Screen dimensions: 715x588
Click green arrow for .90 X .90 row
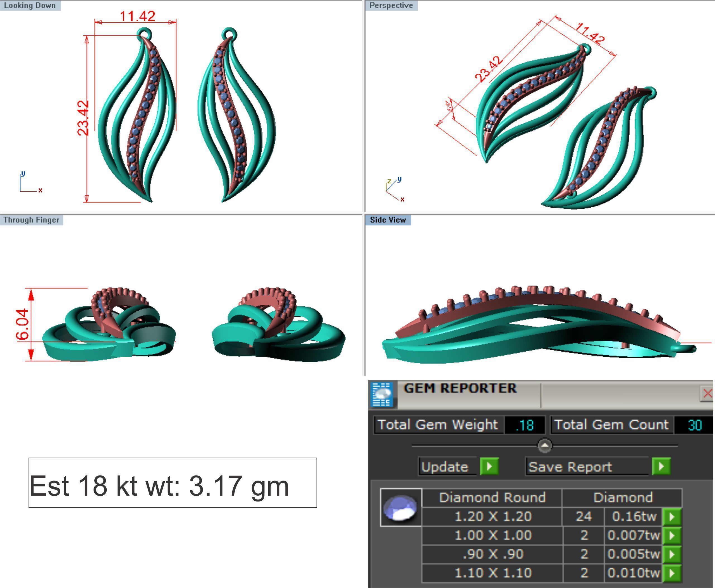click(x=672, y=554)
